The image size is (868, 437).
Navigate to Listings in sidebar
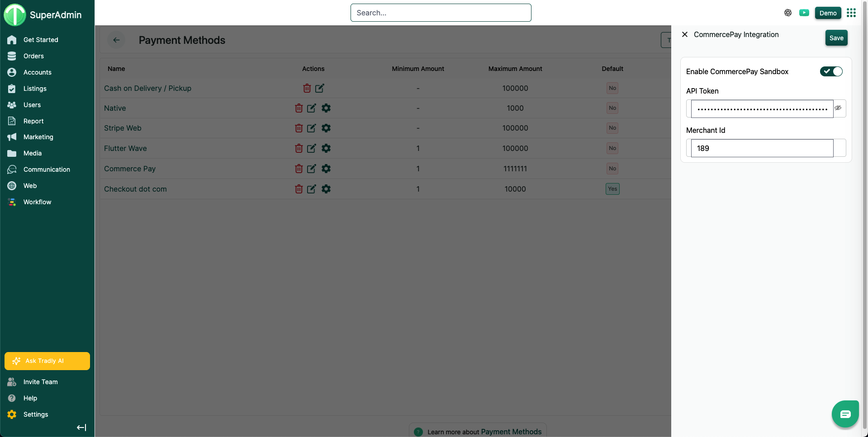point(35,89)
